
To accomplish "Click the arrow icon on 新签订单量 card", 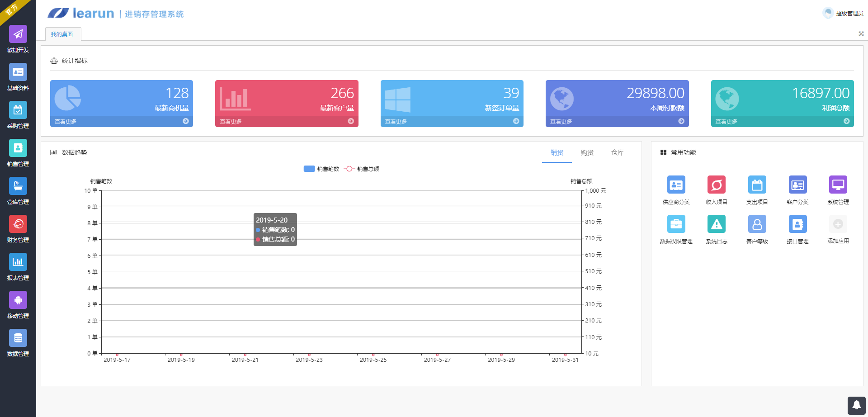I will [x=516, y=121].
